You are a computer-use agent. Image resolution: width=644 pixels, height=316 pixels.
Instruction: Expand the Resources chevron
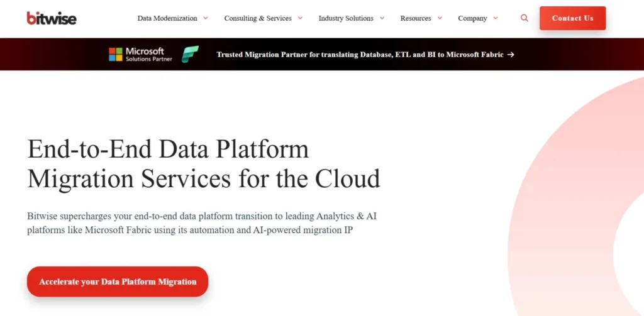(x=440, y=18)
